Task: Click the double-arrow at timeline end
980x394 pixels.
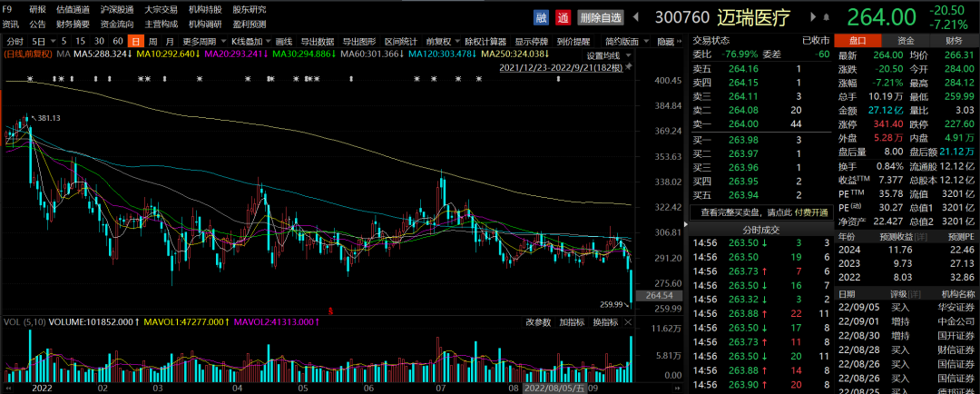Action: point(680,387)
